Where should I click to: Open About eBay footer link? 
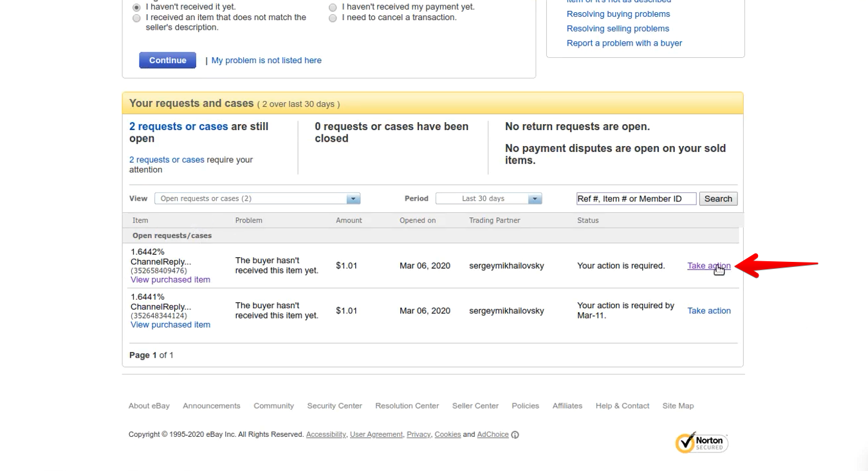pyautogui.click(x=149, y=406)
